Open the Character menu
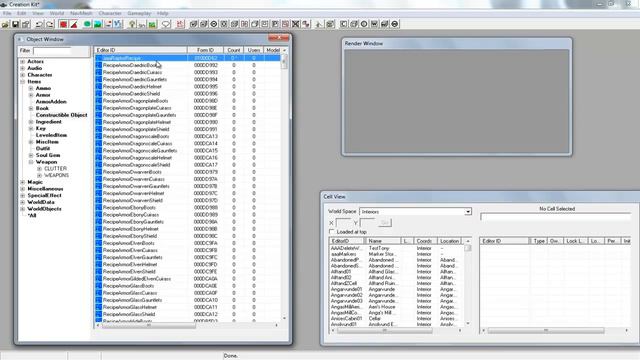The width and height of the screenshot is (640, 360). pyautogui.click(x=110, y=13)
